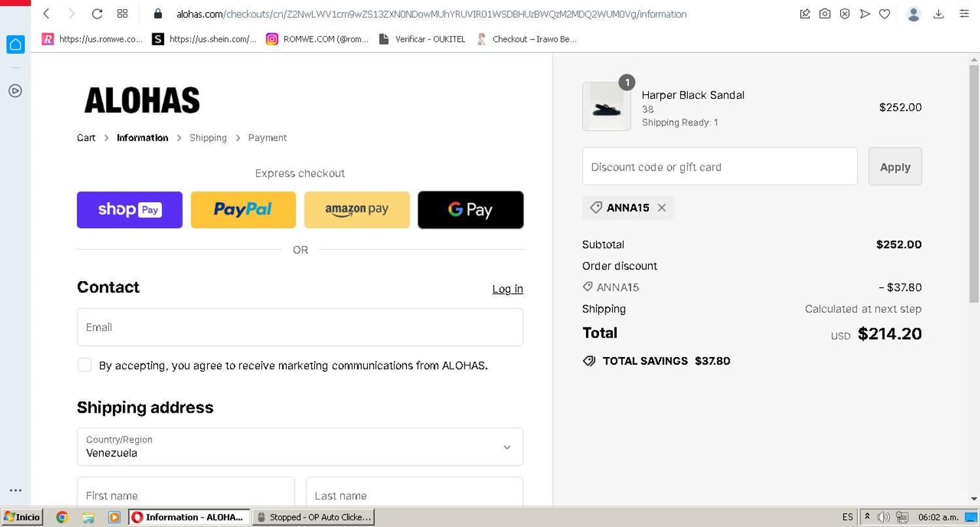Click the network tray icon

coord(902,517)
